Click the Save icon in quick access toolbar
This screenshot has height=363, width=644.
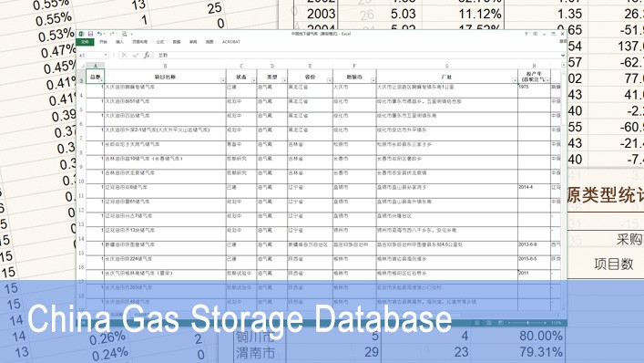[90, 34]
